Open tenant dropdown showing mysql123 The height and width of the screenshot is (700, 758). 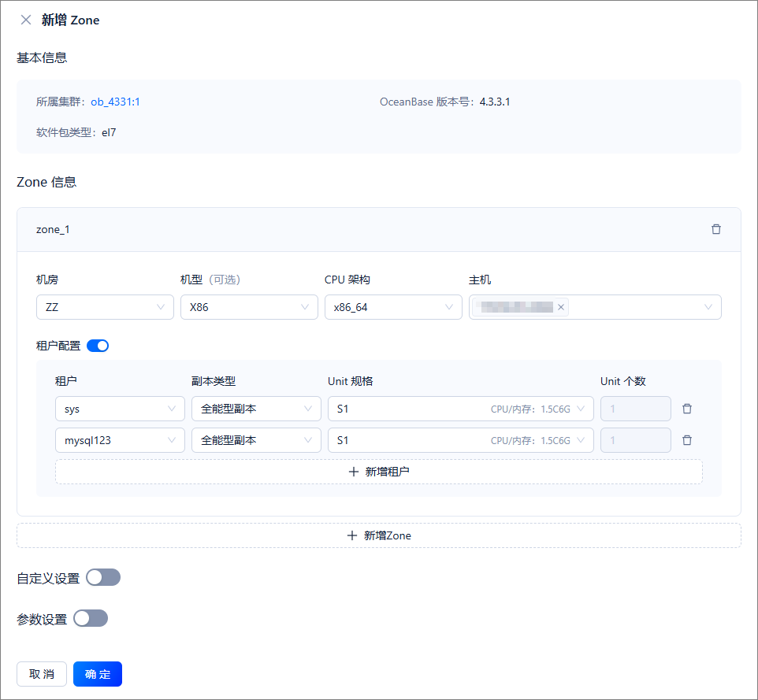[120, 440]
